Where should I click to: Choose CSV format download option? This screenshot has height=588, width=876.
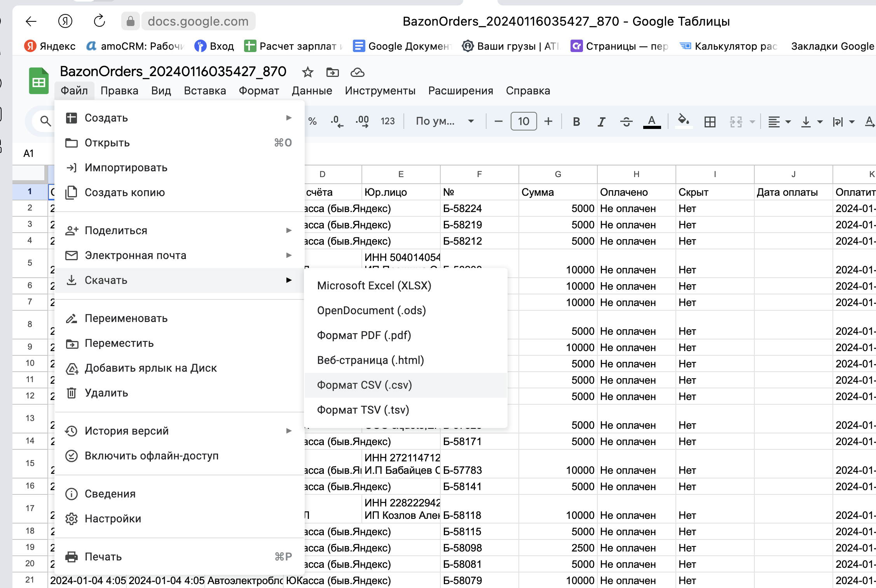tap(365, 385)
